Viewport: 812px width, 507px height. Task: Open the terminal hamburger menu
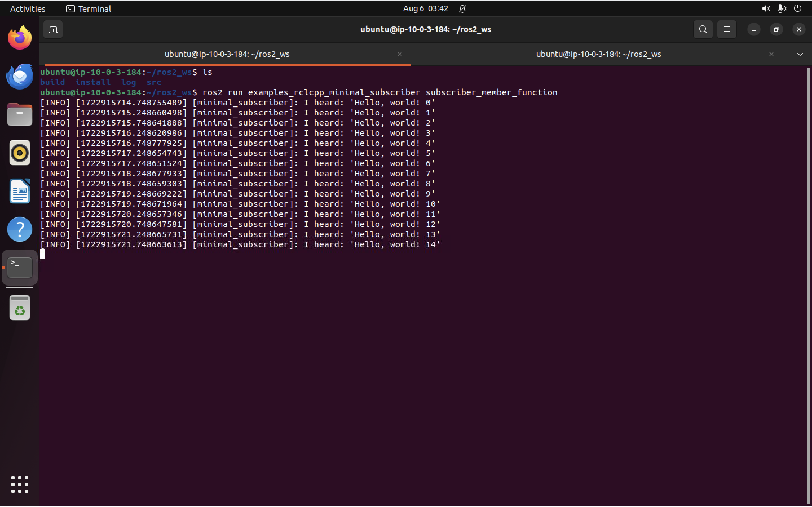(727, 29)
